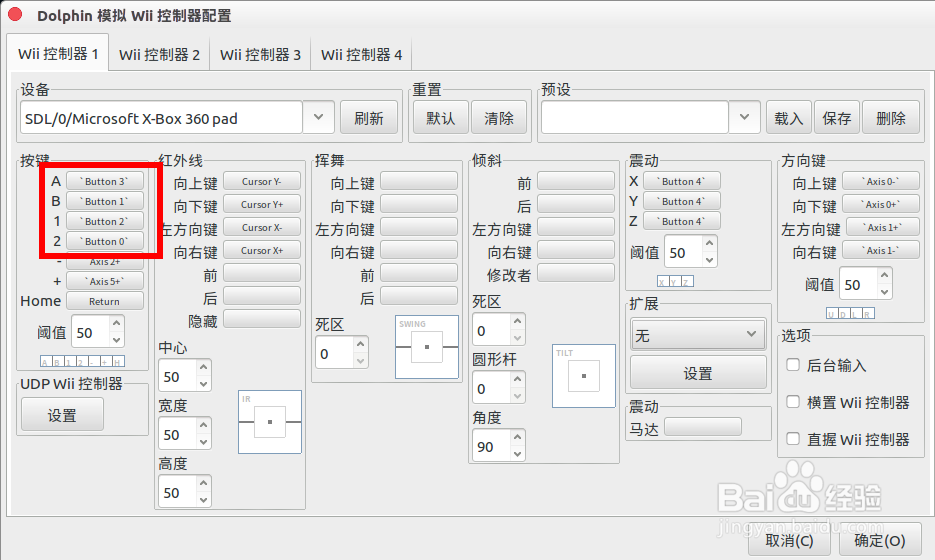Click infrared up mapping 'Cursor Y-'
The image size is (935, 560).
(262, 181)
